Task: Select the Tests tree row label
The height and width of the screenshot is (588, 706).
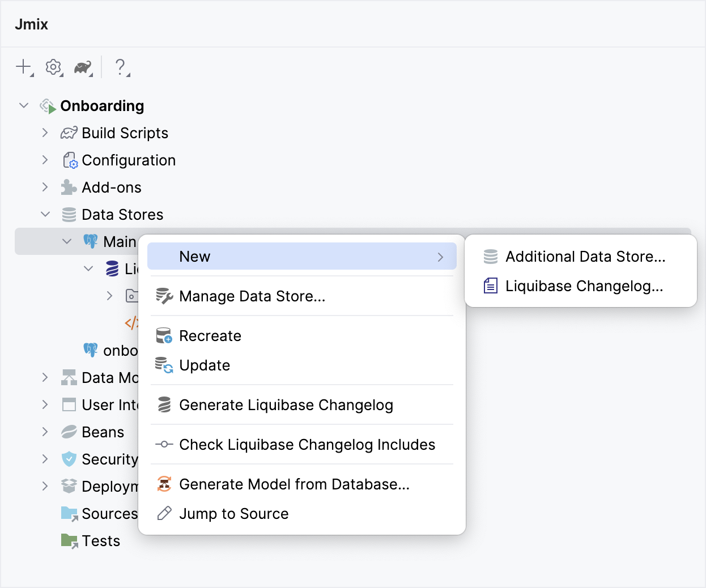Action: coord(101,541)
